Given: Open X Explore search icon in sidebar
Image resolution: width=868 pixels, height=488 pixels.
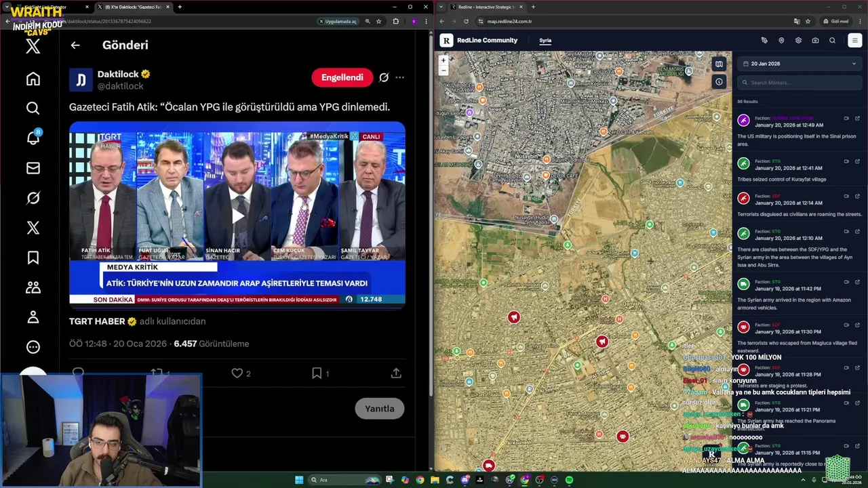Looking at the screenshot, I should click(33, 108).
